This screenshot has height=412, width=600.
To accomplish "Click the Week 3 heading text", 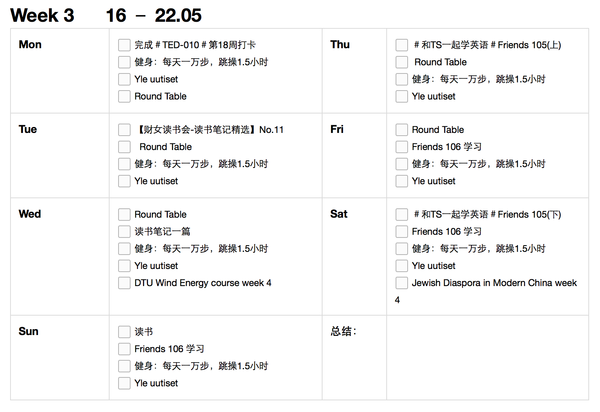I will (x=42, y=16).
